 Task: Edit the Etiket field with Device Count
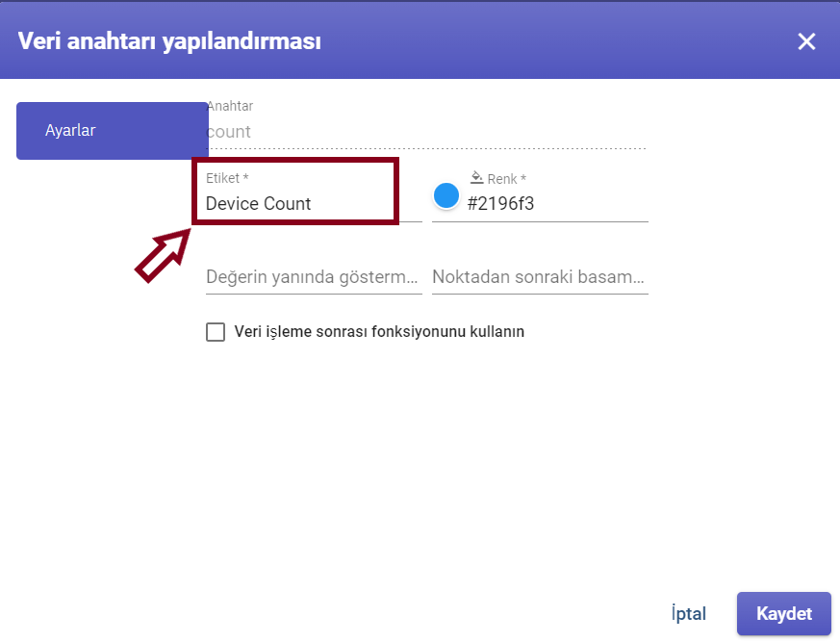(314, 204)
